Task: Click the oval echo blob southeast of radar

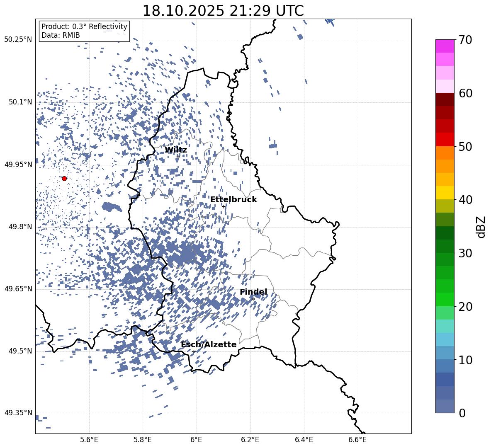Action: [x=112, y=207]
